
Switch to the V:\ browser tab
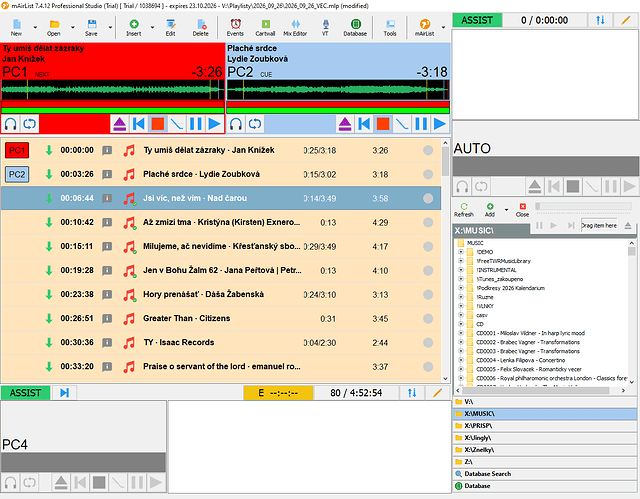point(544,402)
